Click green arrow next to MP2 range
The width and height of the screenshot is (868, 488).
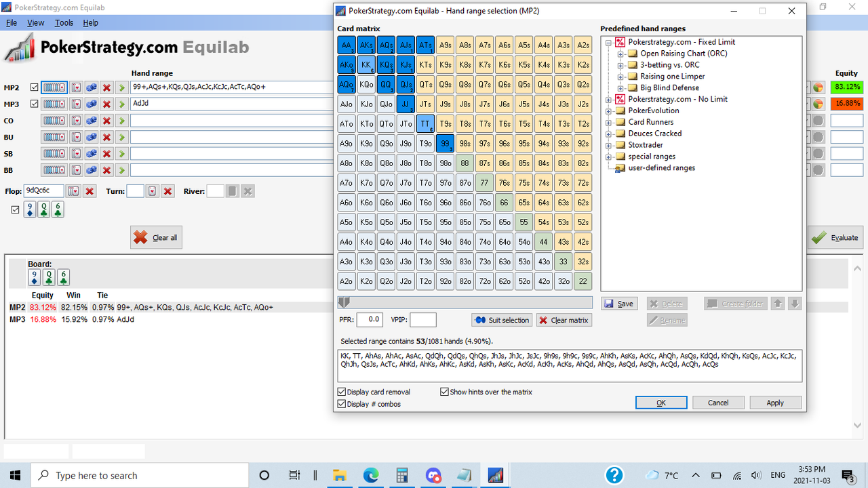point(121,87)
